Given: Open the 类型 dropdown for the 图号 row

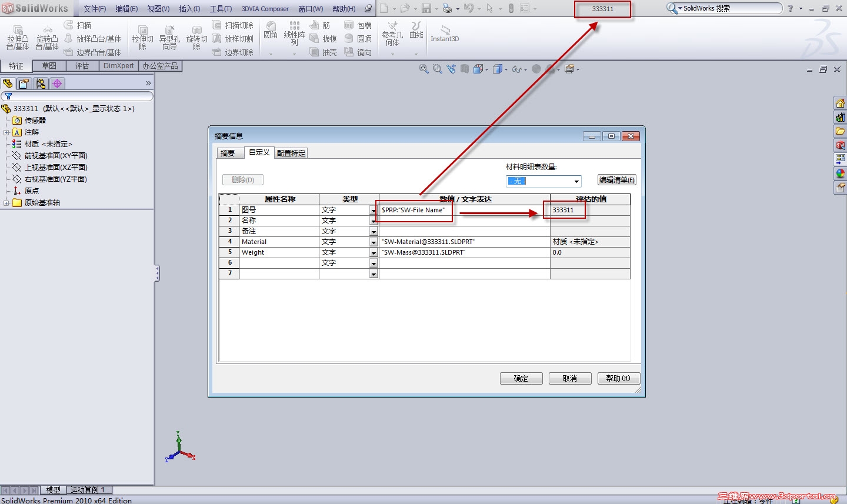Looking at the screenshot, I should pos(374,210).
